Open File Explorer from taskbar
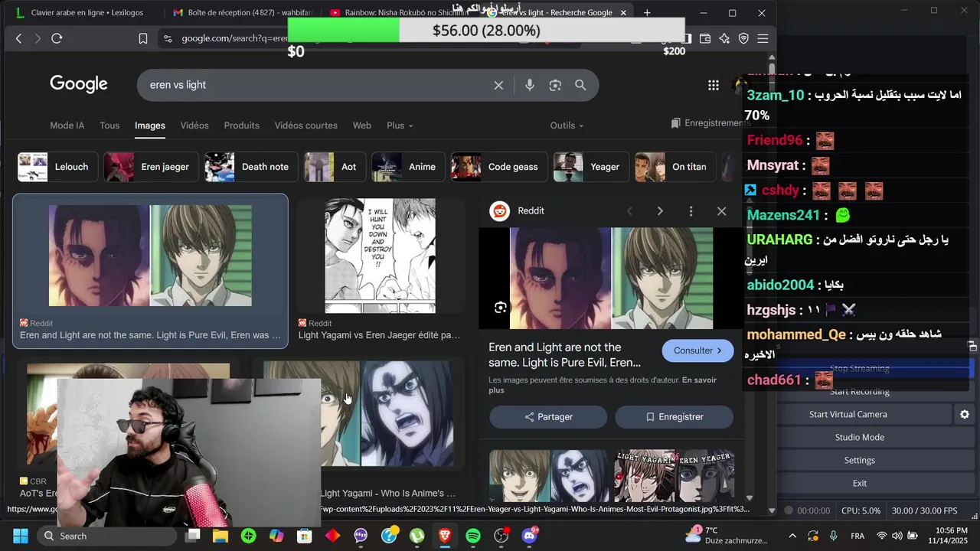This screenshot has height=551, width=980. (x=220, y=536)
